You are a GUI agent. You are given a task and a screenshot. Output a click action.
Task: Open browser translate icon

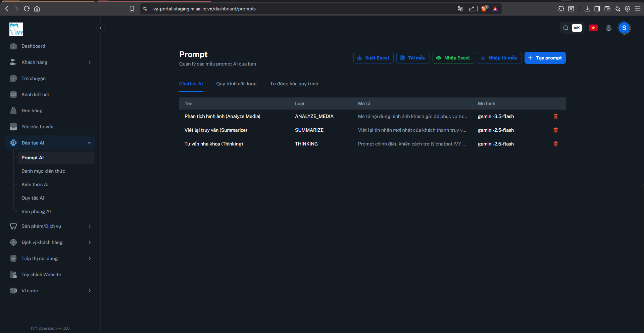coord(460,9)
